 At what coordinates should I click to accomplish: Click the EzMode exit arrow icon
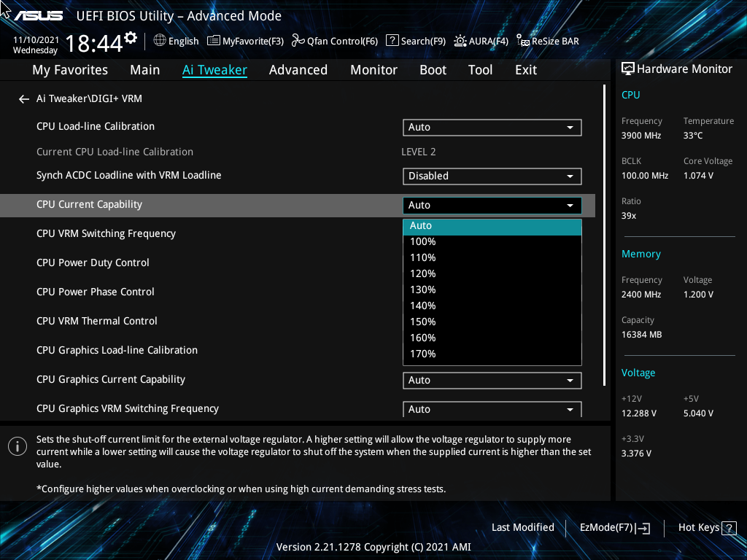pos(643,528)
